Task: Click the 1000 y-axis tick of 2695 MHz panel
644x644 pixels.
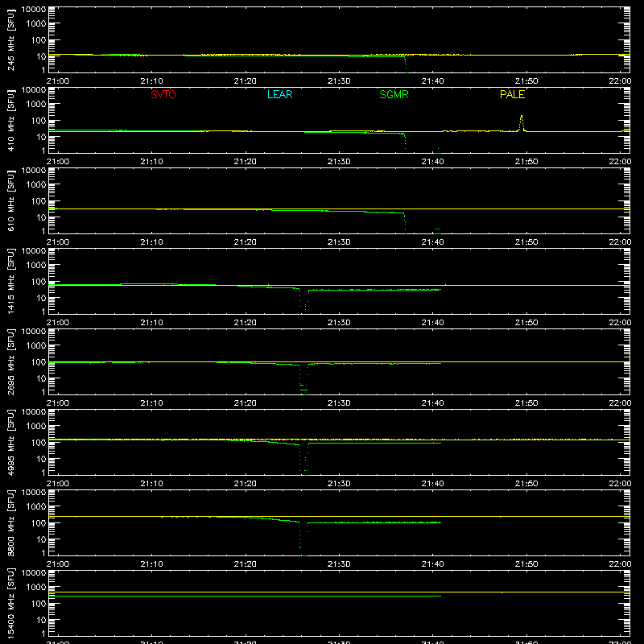Action: [x=36, y=345]
